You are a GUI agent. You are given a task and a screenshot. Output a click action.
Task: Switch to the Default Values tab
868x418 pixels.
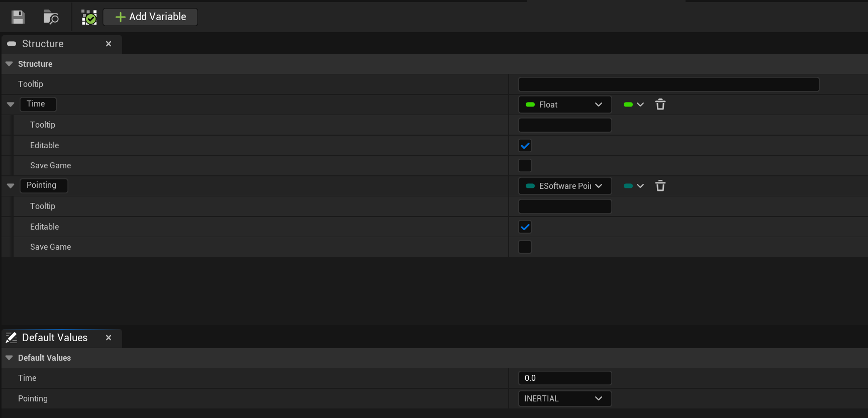click(55, 338)
